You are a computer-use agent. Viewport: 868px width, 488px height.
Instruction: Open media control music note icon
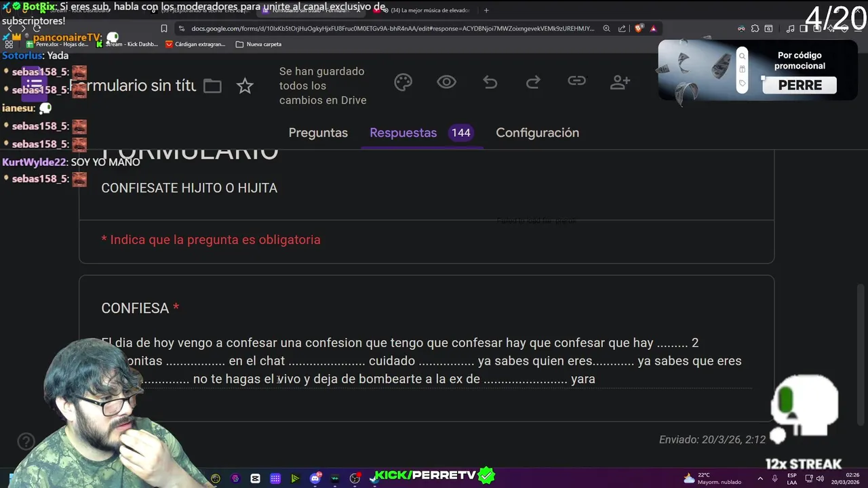click(791, 28)
